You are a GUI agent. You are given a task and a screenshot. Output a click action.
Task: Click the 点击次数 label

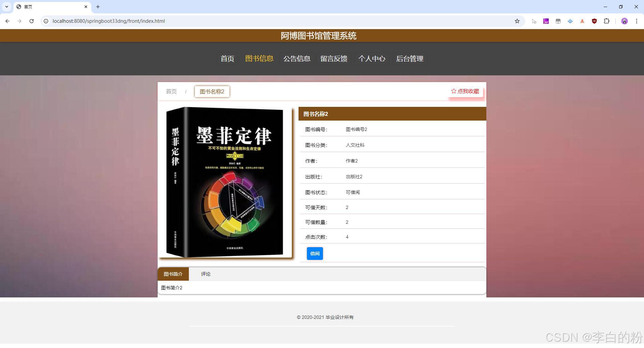click(316, 237)
